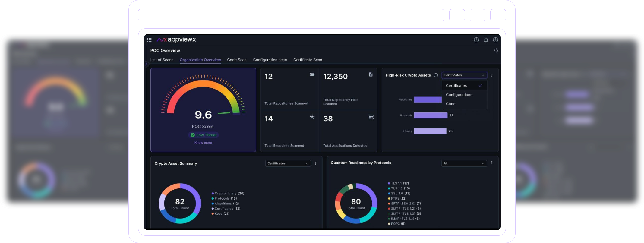Click the Total Repositories Scanned folder icon

312,74
